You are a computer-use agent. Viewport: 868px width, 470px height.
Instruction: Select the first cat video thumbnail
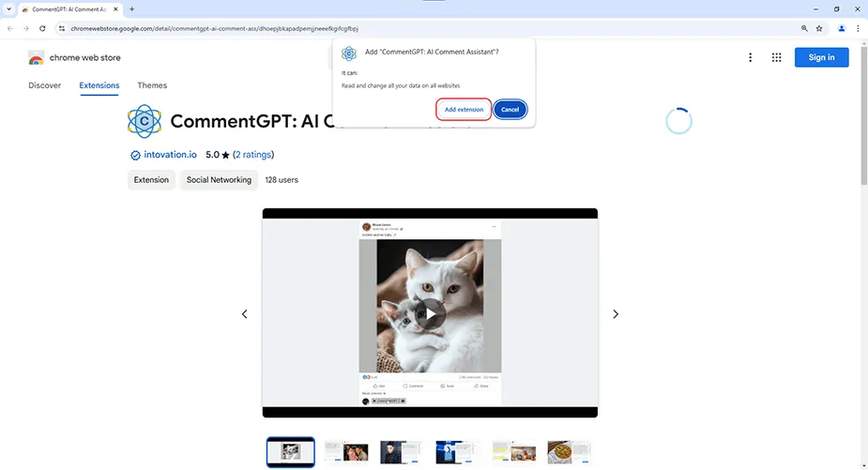pos(291,452)
